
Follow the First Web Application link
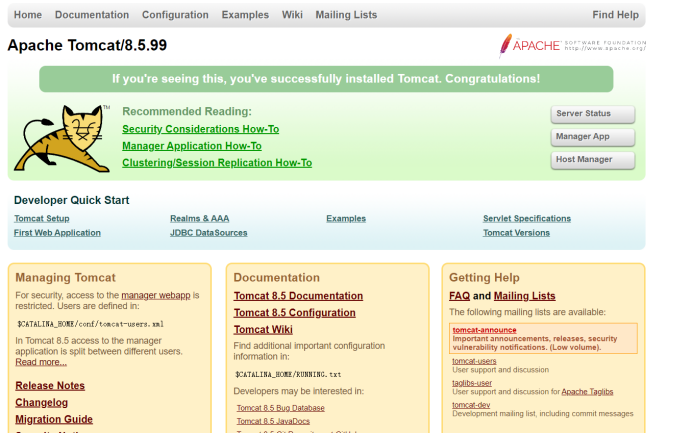(x=57, y=233)
